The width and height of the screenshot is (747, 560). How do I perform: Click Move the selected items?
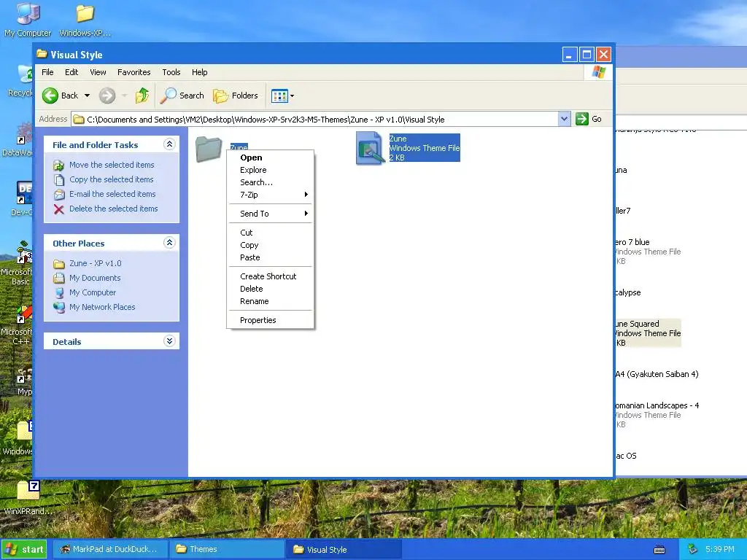[112, 165]
